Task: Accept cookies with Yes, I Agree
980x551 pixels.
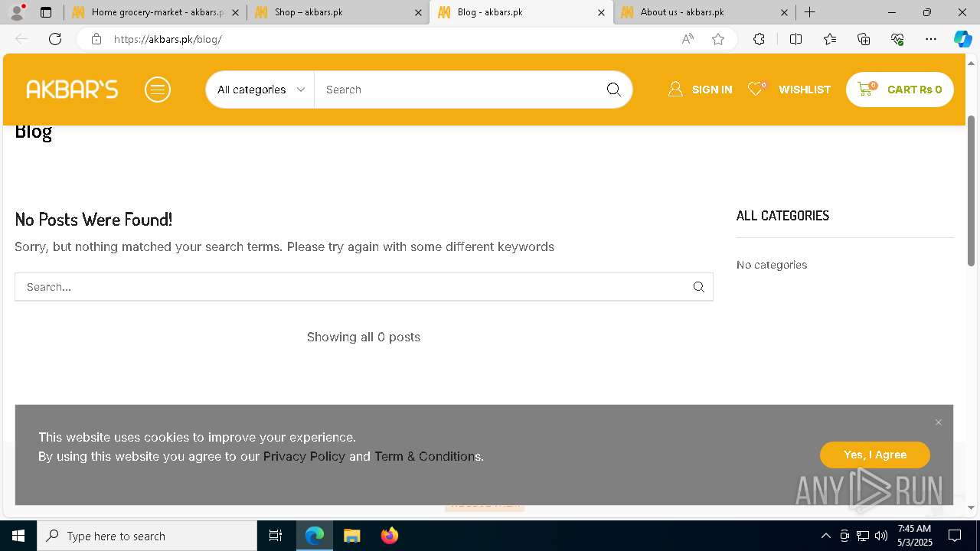Action: [875, 455]
